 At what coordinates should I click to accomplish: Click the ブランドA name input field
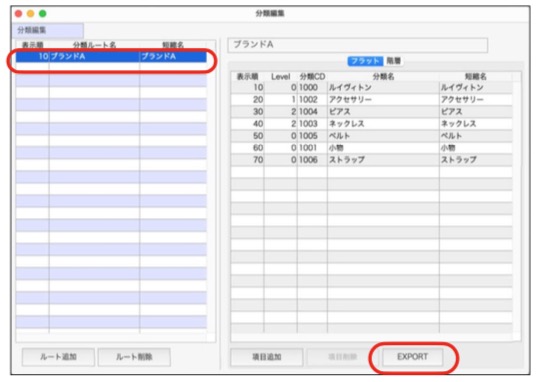(358, 45)
